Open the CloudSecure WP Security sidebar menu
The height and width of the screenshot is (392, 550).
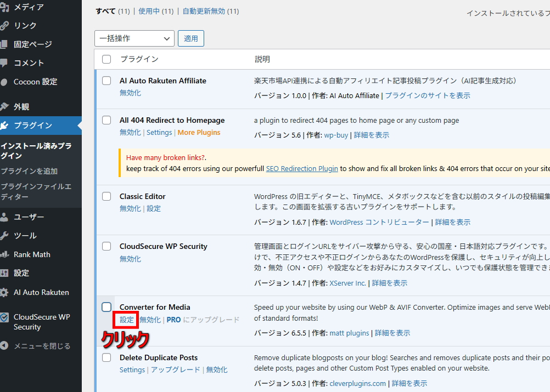42,322
